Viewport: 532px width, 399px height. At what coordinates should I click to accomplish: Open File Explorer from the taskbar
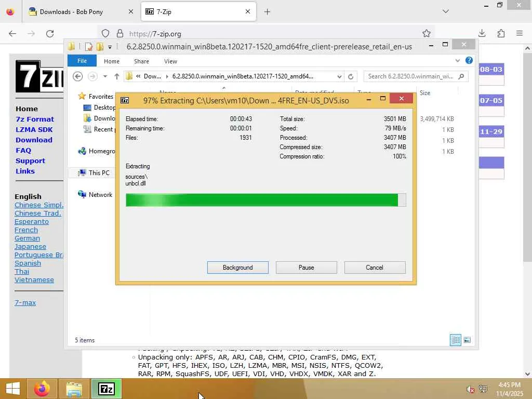(74, 389)
